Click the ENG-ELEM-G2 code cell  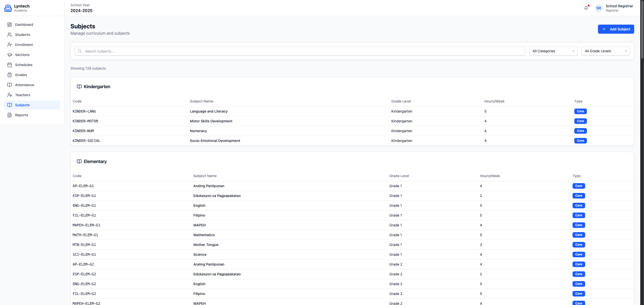pyautogui.click(x=84, y=284)
